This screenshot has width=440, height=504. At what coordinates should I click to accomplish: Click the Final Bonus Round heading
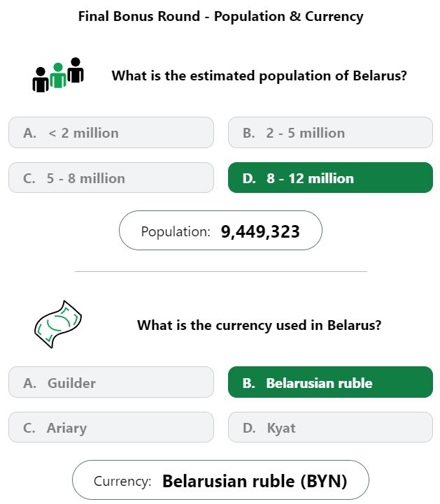point(220,17)
